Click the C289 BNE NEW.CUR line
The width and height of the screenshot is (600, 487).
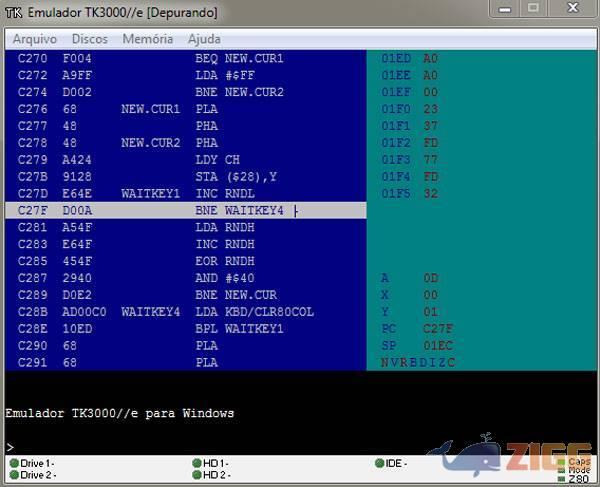[x=186, y=295]
